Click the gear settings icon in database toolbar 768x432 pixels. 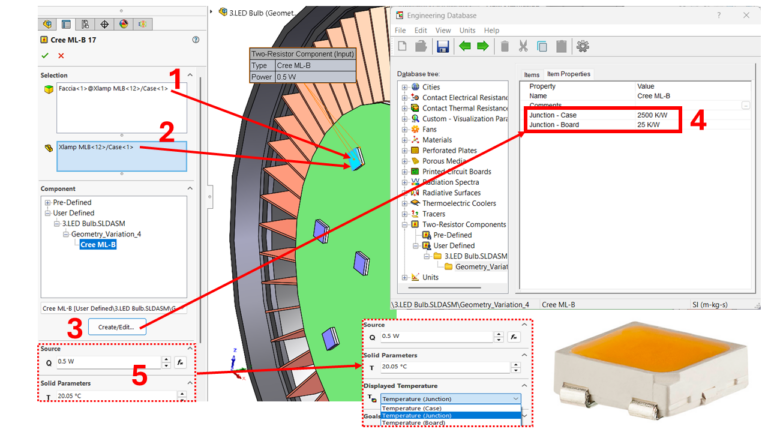click(x=582, y=47)
